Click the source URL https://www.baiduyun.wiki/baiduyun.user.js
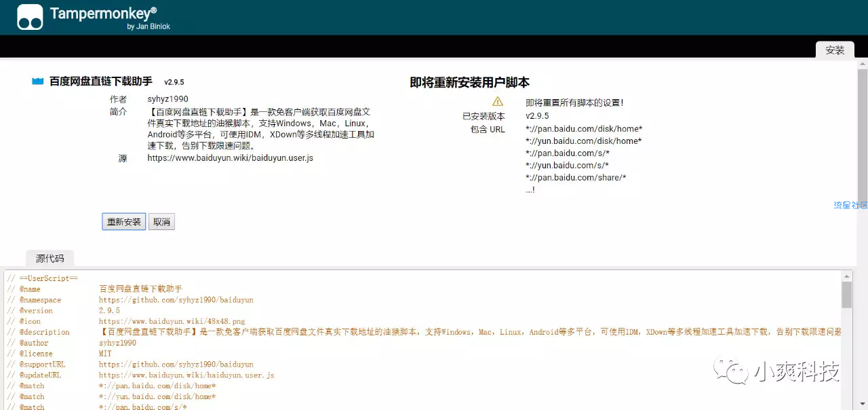Viewport: 868px width, 410px height. coord(231,158)
